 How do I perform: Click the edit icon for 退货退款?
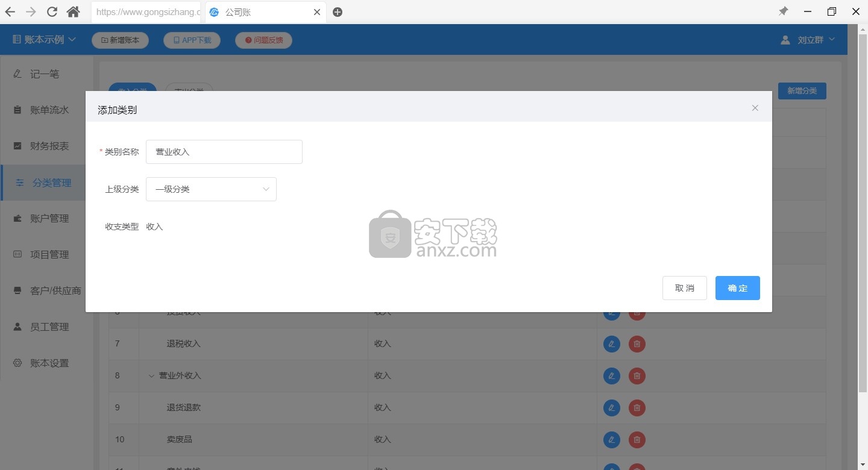tap(612, 407)
